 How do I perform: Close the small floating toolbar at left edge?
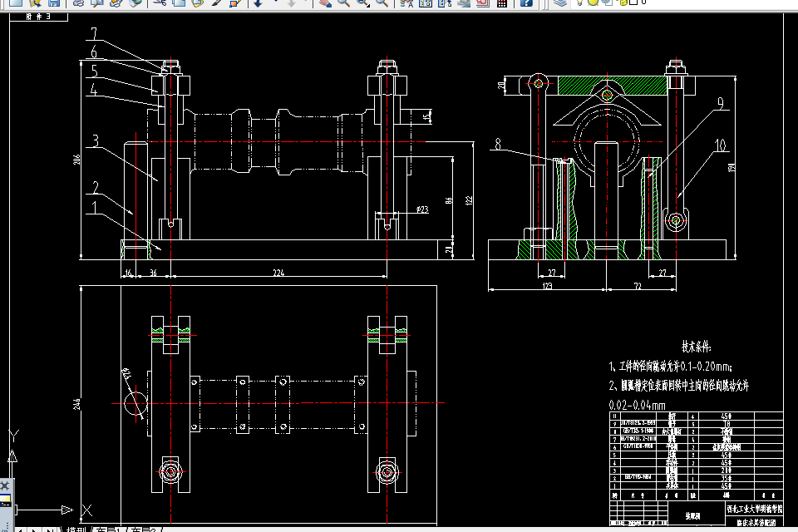[x=5, y=485]
